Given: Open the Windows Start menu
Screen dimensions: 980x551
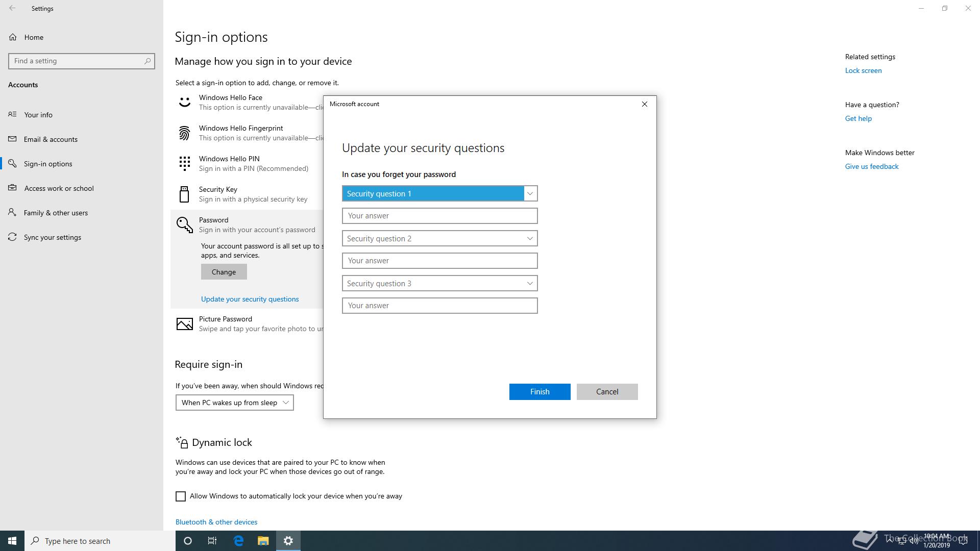Looking at the screenshot, I should click(12, 541).
